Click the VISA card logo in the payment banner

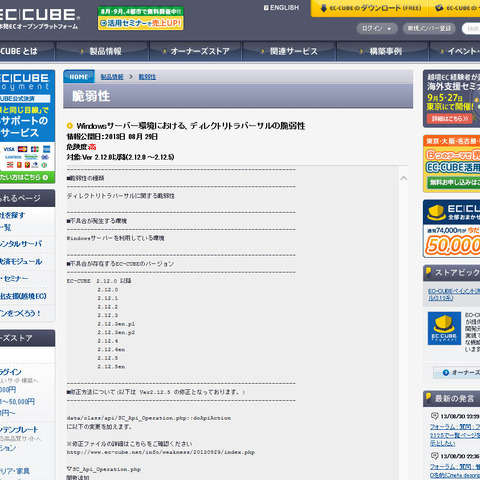point(9,149)
